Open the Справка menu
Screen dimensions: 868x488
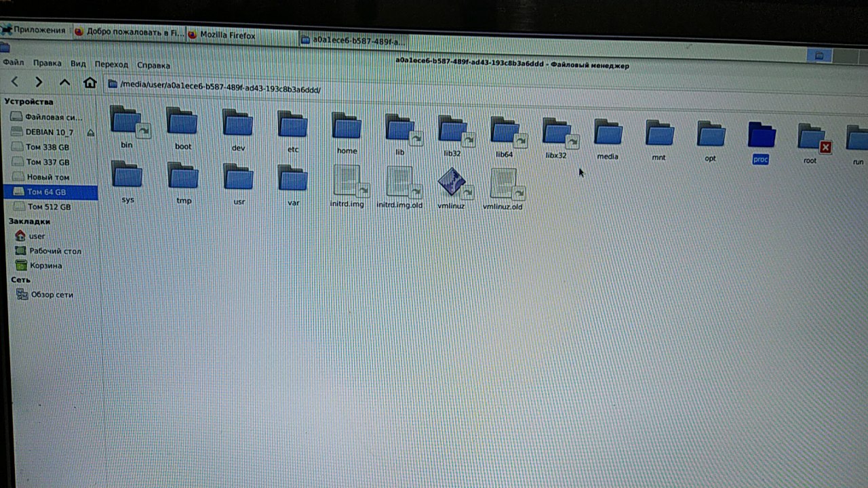click(153, 65)
